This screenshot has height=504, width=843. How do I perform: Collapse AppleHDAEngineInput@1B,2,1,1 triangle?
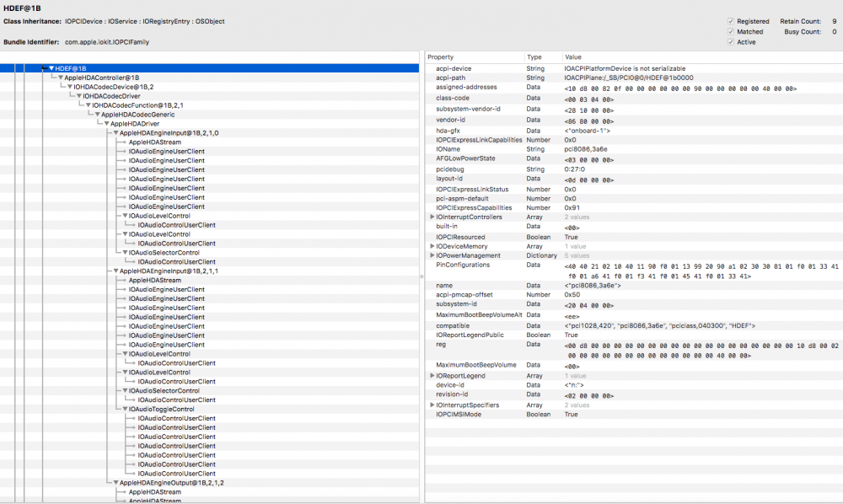point(115,271)
